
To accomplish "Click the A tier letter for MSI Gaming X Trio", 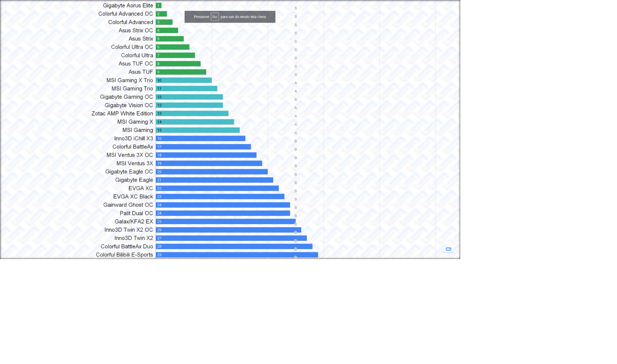I will tap(296, 83).
